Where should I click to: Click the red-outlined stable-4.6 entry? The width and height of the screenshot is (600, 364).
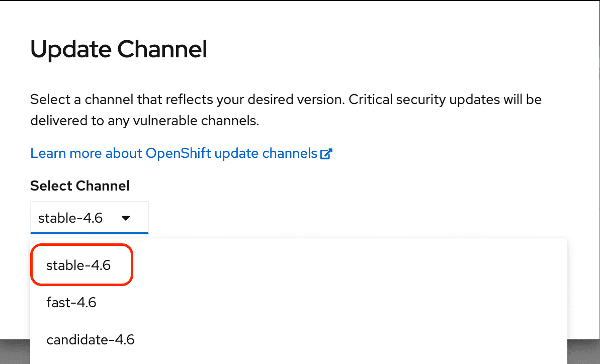click(81, 264)
